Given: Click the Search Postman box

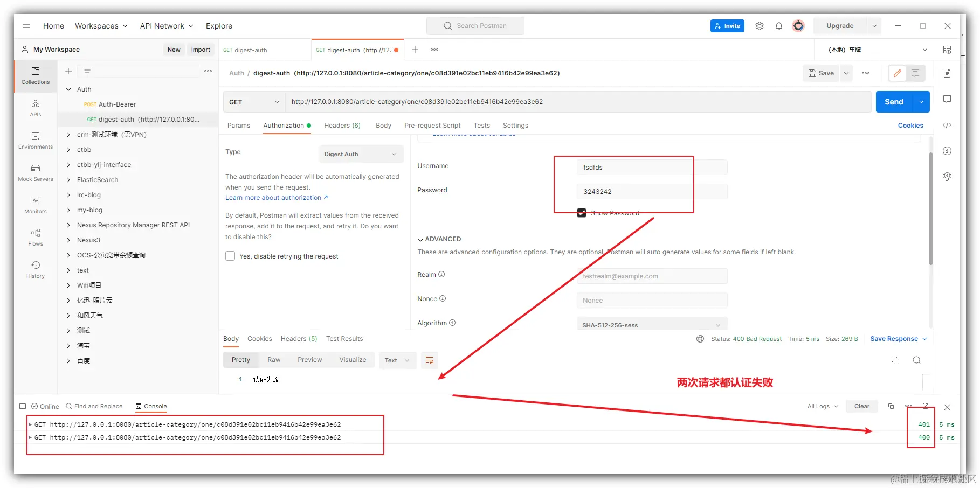Looking at the screenshot, I should [x=475, y=26].
